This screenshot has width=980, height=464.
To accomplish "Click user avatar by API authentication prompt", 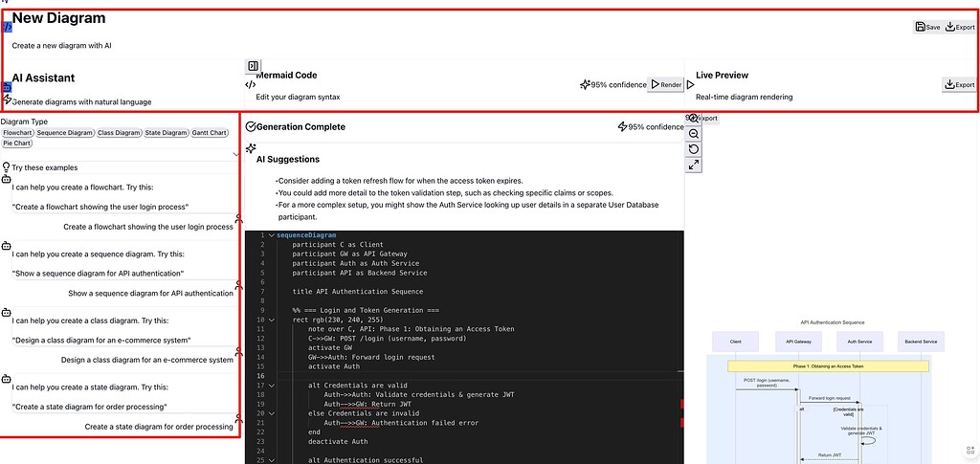I will [x=238, y=285].
